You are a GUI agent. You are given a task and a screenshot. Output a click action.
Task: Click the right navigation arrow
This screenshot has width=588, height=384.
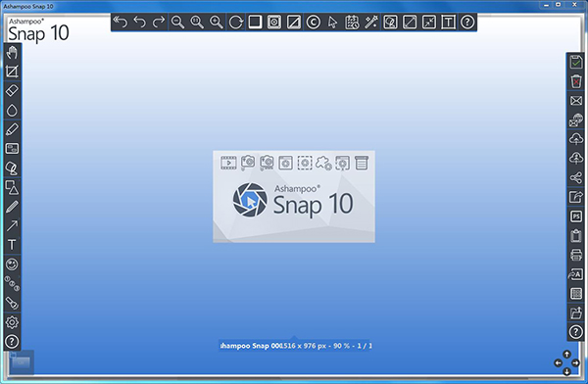click(575, 362)
